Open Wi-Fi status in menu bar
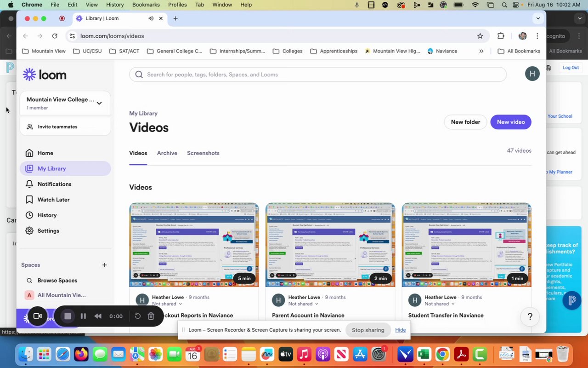Screen dimensions: 588x368 coord(475,5)
